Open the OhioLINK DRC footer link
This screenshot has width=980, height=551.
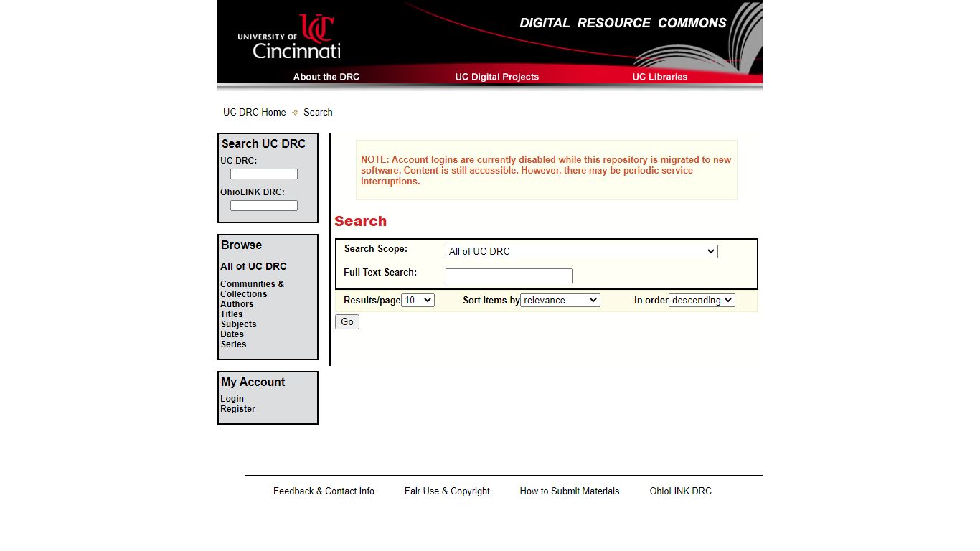tap(681, 491)
